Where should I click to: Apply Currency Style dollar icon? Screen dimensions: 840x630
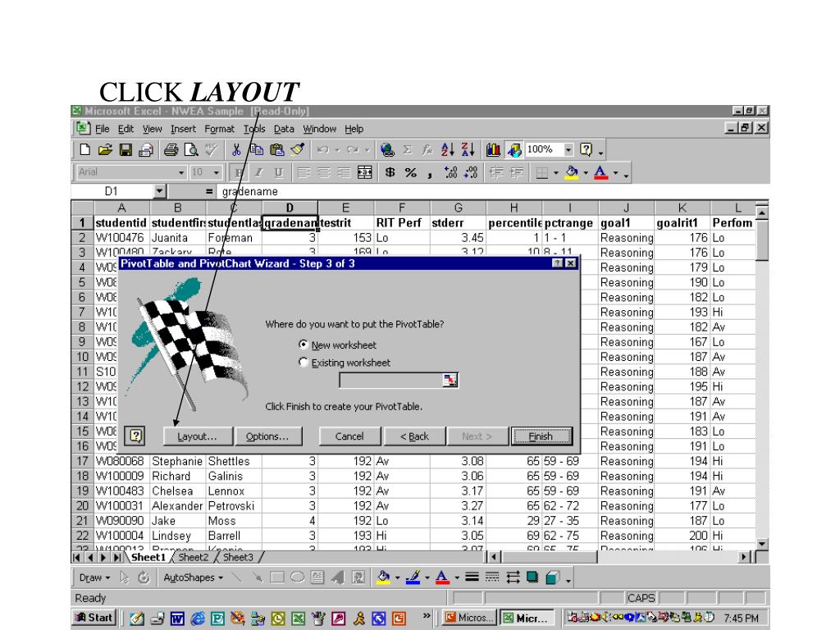click(390, 172)
